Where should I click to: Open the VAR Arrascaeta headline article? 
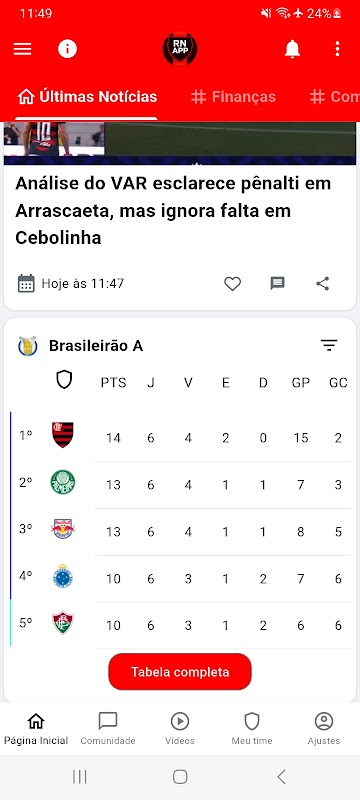click(x=173, y=210)
